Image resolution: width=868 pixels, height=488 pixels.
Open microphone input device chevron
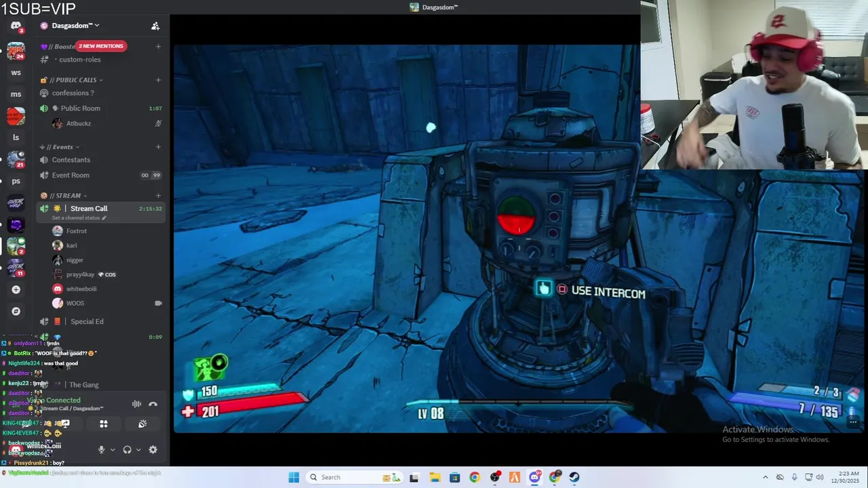click(x=112, y=449)
